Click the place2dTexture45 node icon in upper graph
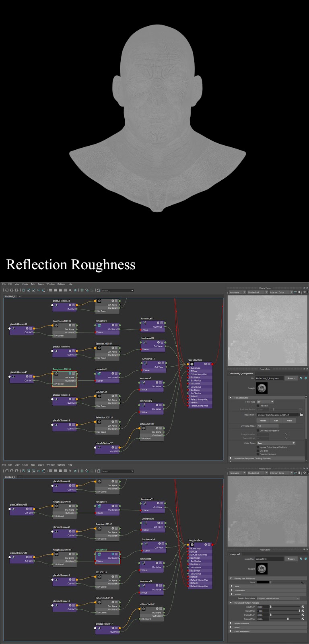The width and height of the screenshot is (309, 644). point(13,377)
